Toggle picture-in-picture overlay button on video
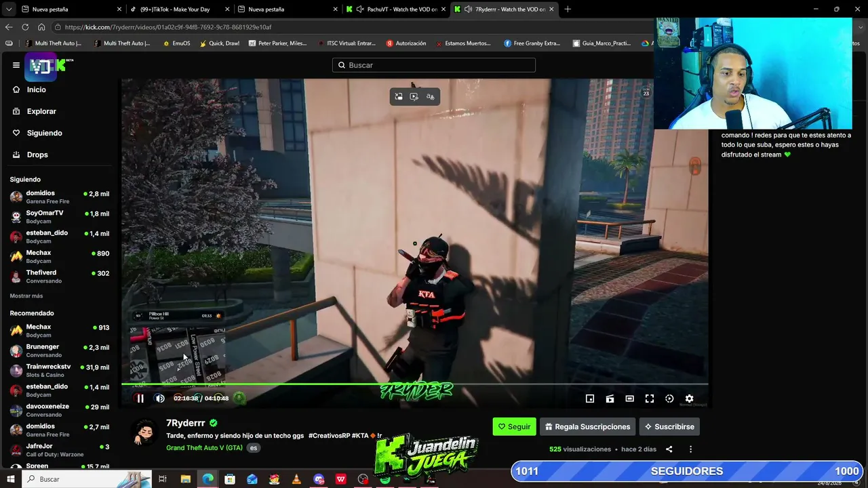Screen dimensions: 868x488 (399, 97)
